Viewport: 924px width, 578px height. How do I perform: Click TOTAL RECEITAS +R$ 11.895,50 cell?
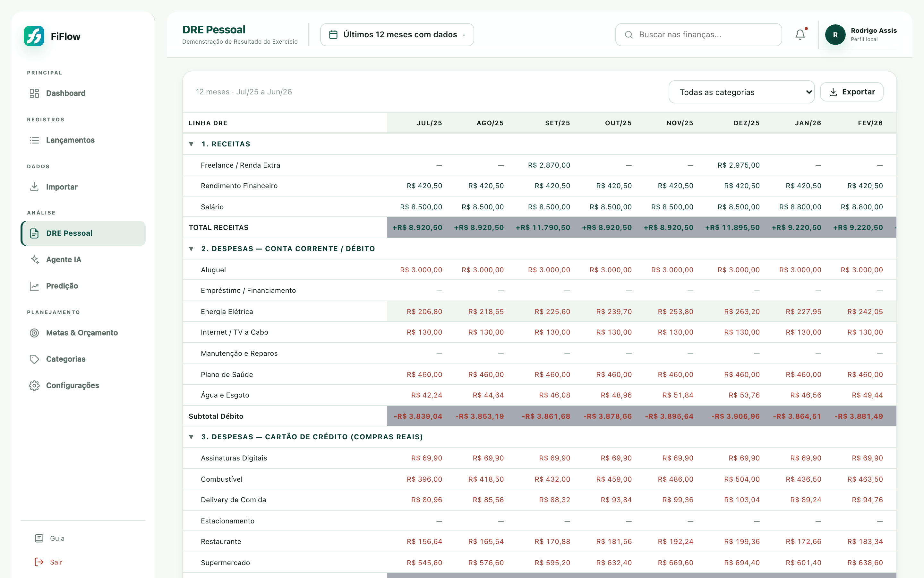pyautogui.click(x=732, y=227)
